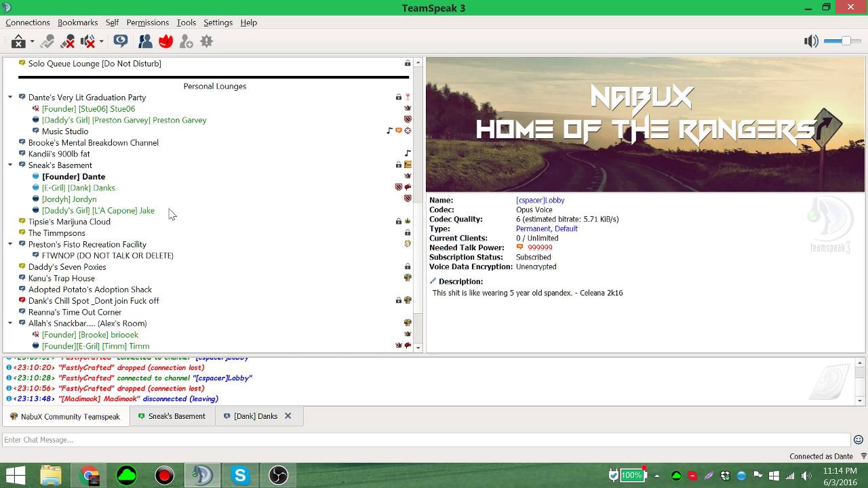This screenshot has height=488, width=868.
Task: Switch to NabuX Community Teamspeak chat tab
Action: pyautogui.click(x=64, y=417)
